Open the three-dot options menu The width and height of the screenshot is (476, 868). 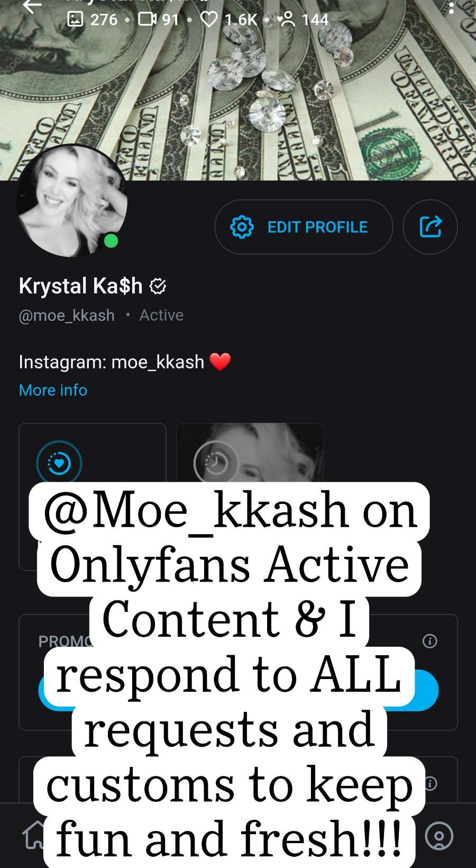(451, 7)
